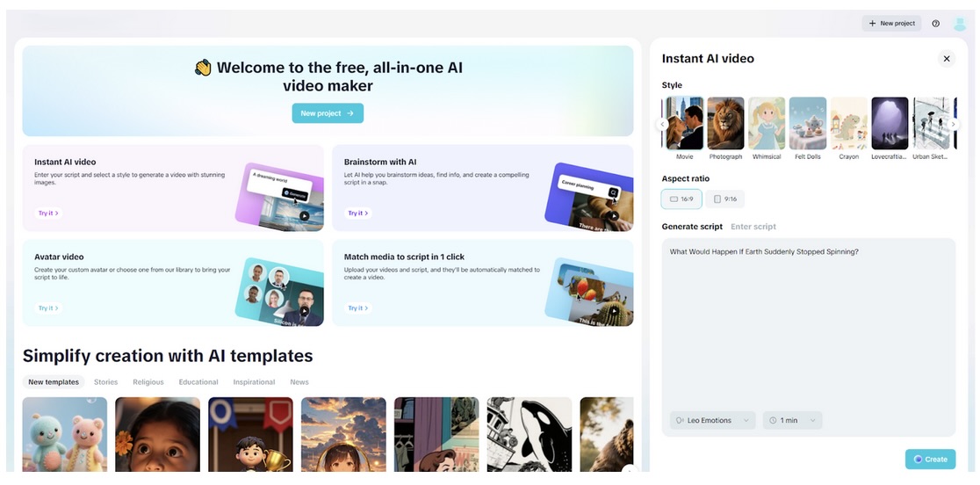This screenshot has width=980, height=485.
Task: Open the Religious templates tab
Action: coord(148,382)
